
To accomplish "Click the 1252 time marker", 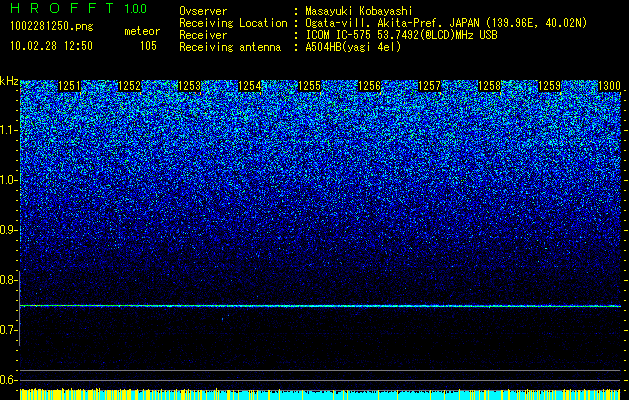I will [x=130, y=86].
